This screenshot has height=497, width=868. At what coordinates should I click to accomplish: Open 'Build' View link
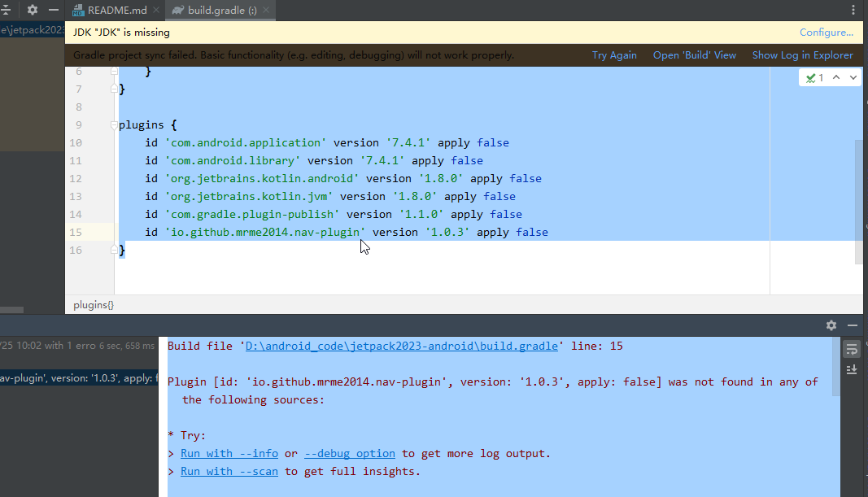(x=694, y=55)
